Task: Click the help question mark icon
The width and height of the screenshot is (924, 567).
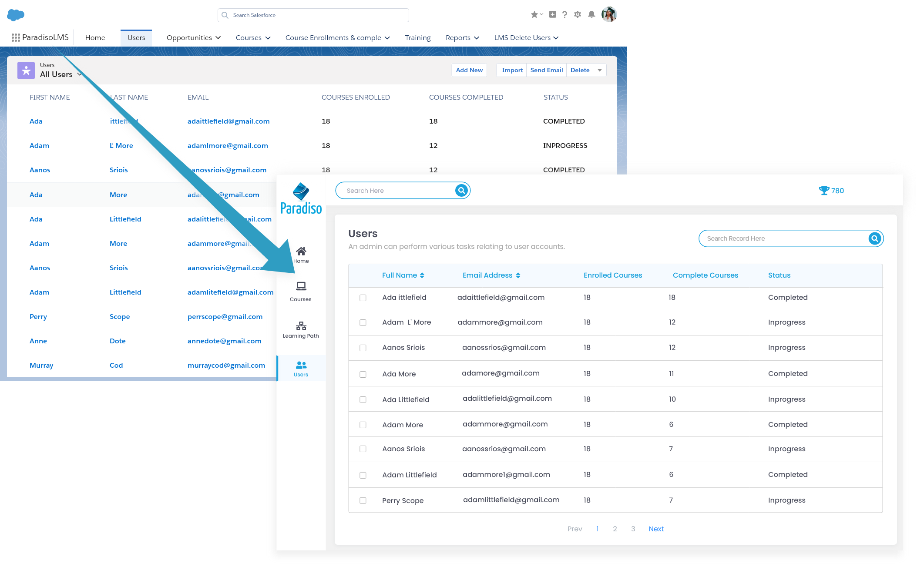Action: coord(564,15)
